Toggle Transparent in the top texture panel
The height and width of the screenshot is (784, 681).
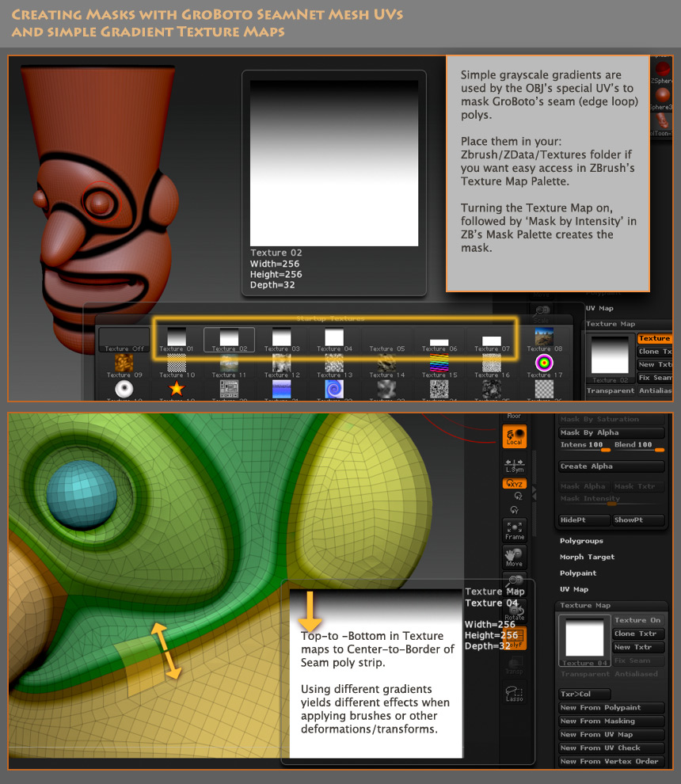(611, 390)
